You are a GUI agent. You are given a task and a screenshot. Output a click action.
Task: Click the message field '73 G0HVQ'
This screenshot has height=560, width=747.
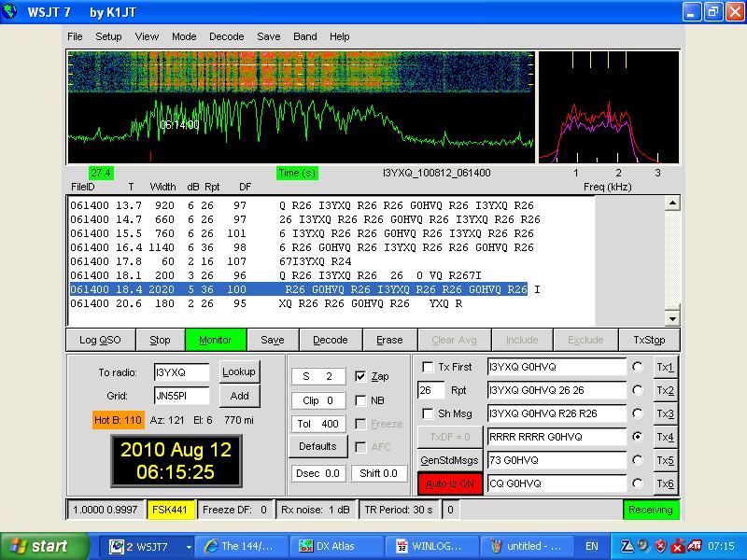[557, 460]
